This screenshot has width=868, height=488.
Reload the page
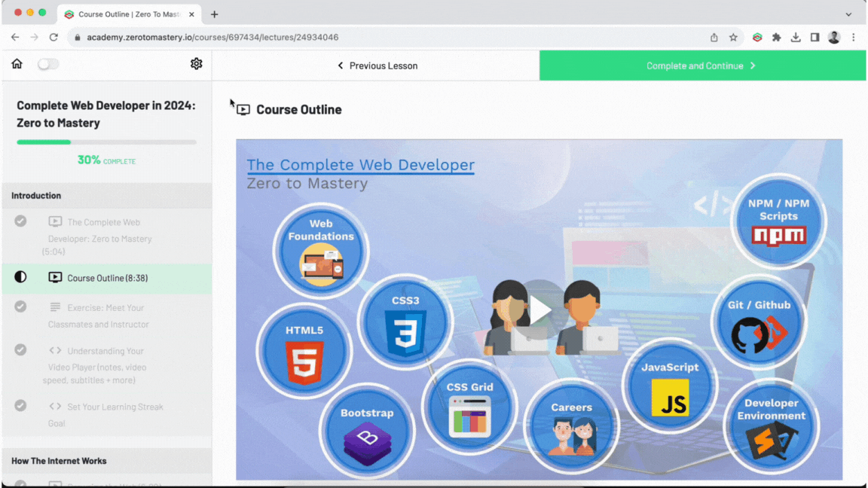(53, 37)
